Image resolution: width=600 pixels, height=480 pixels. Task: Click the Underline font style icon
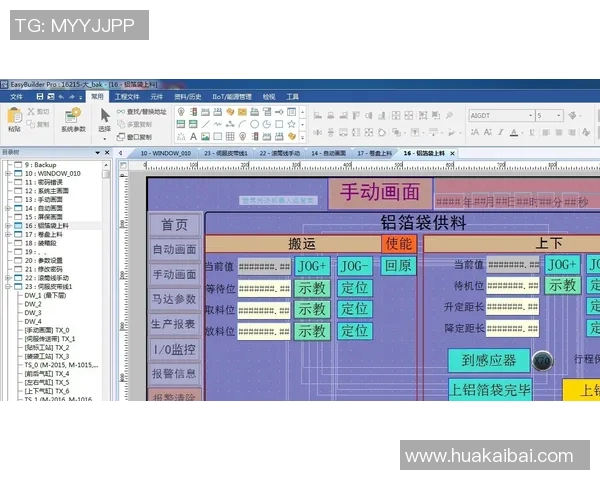(x=532, y=132)
